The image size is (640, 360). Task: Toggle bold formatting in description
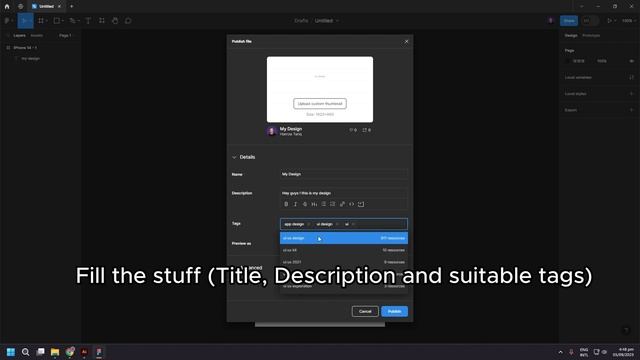tap(286, 204)
